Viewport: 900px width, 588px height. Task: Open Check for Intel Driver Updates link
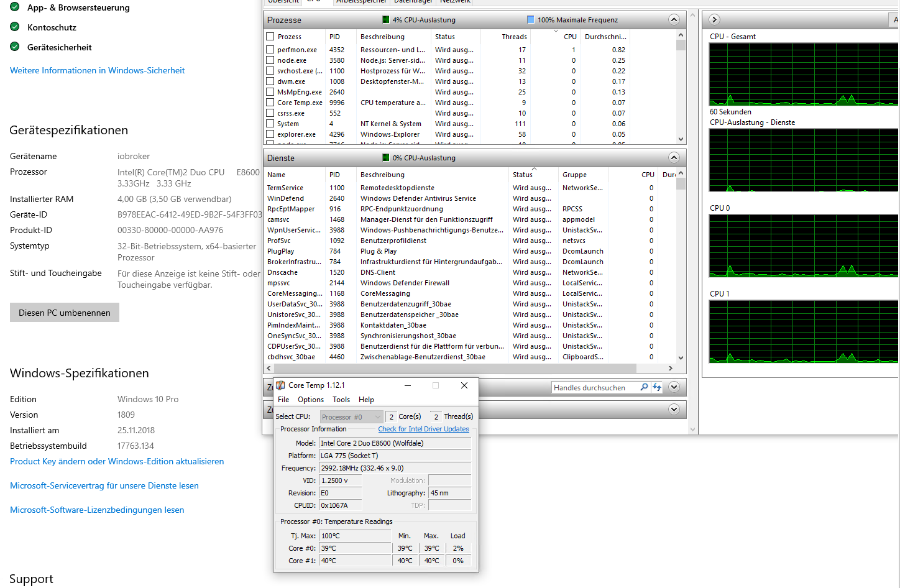pos(423,429)
